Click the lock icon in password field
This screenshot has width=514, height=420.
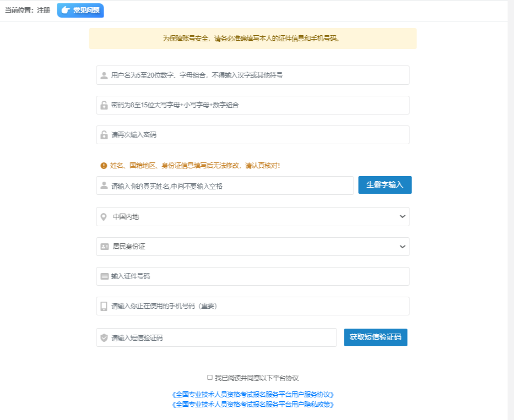104,105
